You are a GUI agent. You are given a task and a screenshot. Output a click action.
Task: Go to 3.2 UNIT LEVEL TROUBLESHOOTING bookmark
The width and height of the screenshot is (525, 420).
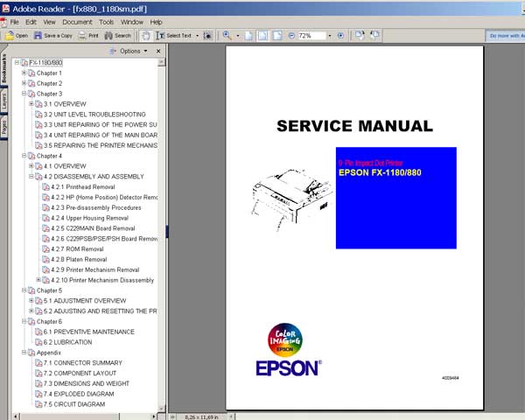[94, 115]
